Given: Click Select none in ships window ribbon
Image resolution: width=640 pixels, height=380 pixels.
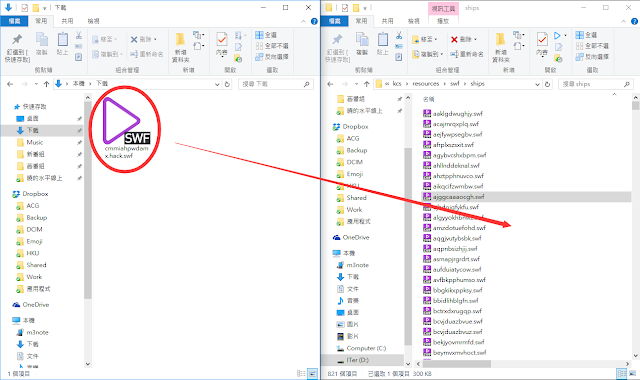Looking at the screenshot, I should tap(592, 46).
